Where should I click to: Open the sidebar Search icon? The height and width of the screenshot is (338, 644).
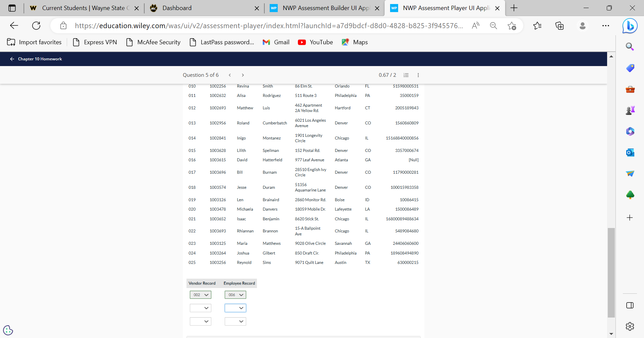pos(630,47)
